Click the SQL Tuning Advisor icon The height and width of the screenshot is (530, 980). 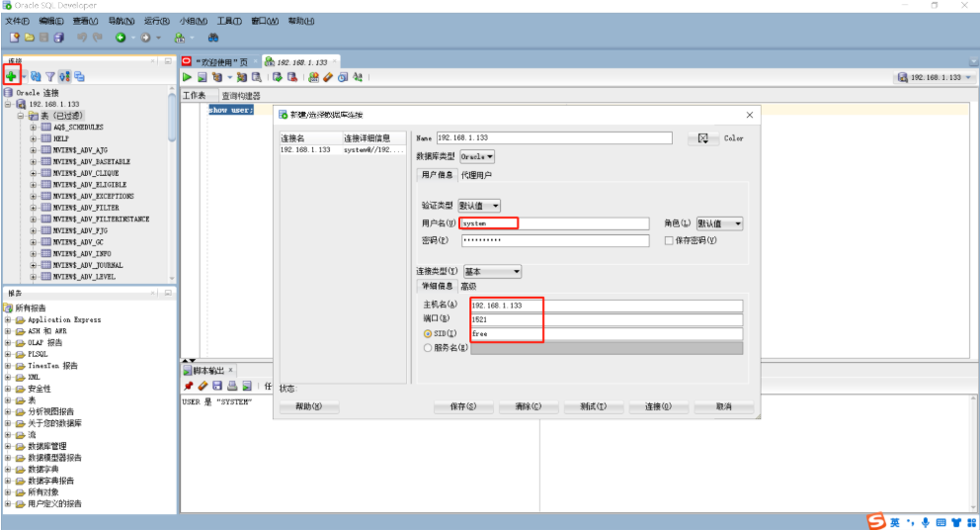(256, 77)
